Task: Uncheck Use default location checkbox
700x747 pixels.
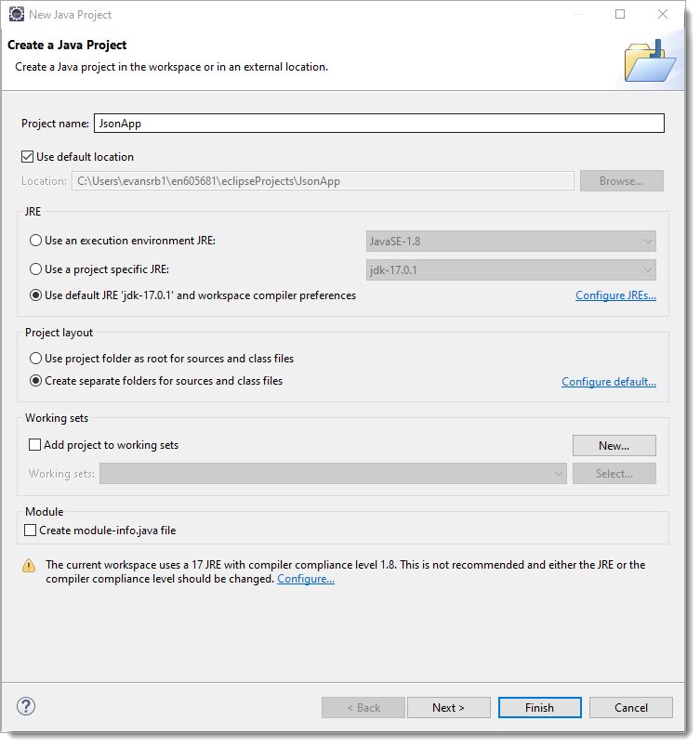Action: click(x=27, y=157)
